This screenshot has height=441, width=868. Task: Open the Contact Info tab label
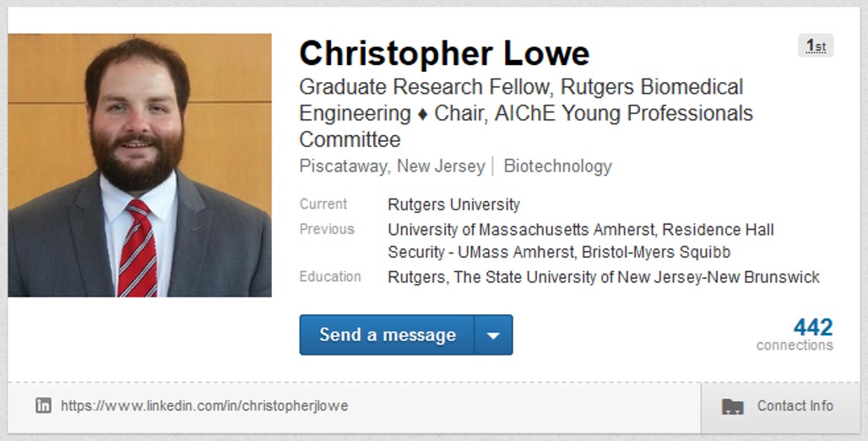(795, 406)
